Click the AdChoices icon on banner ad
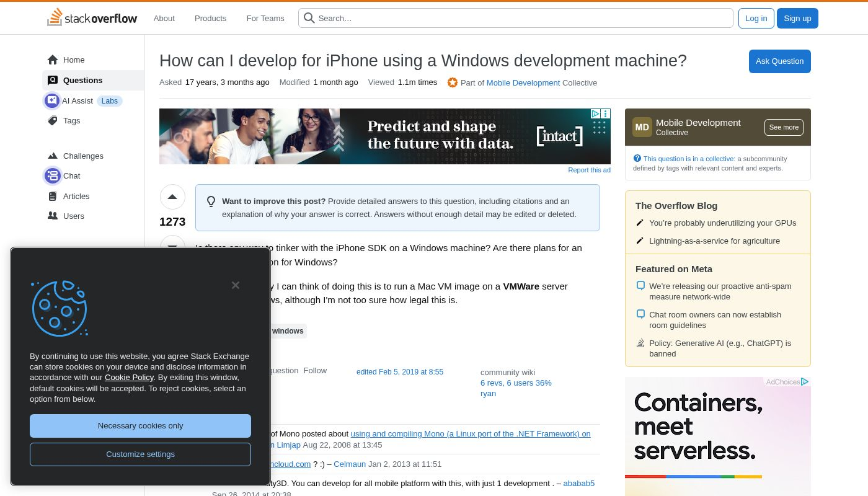 (x=595, y=114)
